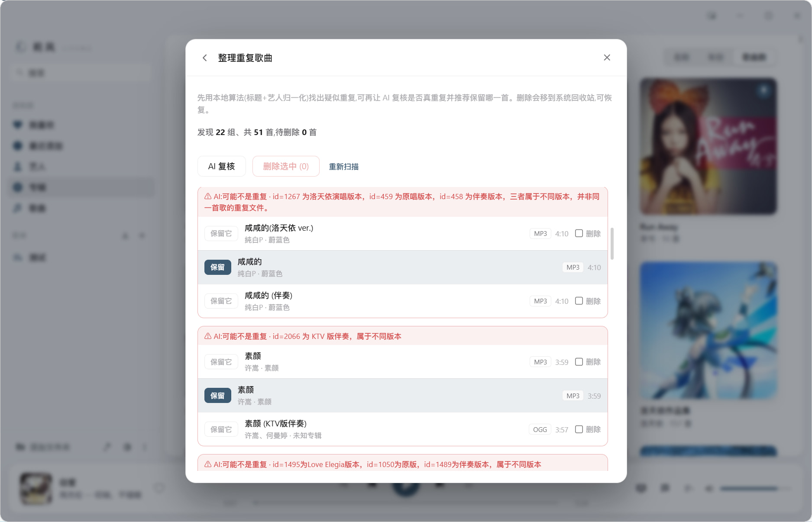The width and height of the screenshot is (812, 522).
Task: Click the 保留 badge on the 咸咸的 row
Action: click(217, 267)
